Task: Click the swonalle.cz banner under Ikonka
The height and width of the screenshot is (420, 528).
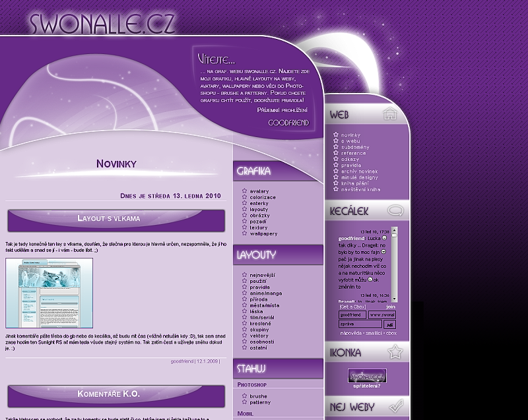Action: (366, 375)
